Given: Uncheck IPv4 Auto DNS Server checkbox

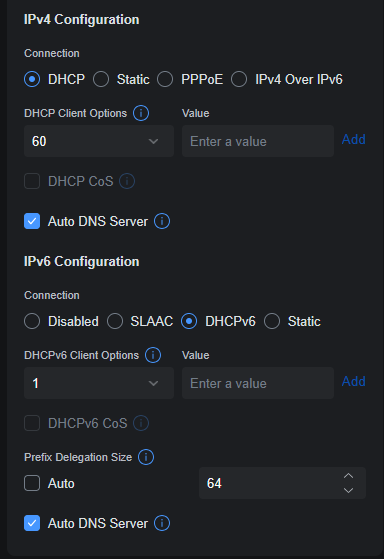Looking at the screenshot, I should click(x=32, y=221).
